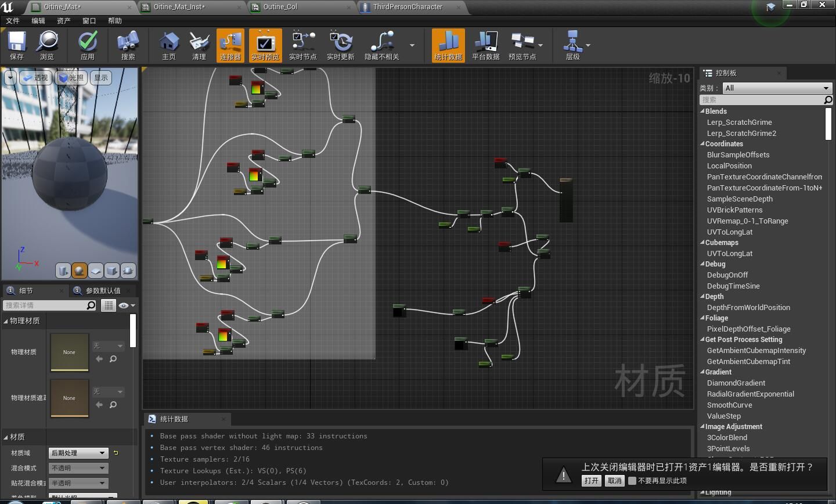This screenshot has width=836, height=504.
Task: Click the 物理材质 None thumbnail
Action: tap(70, 352)
